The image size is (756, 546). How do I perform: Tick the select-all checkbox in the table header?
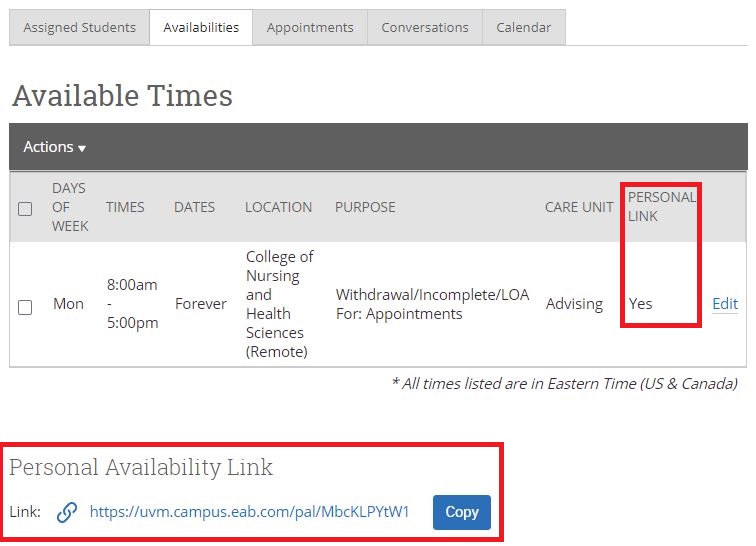(25, 208)
